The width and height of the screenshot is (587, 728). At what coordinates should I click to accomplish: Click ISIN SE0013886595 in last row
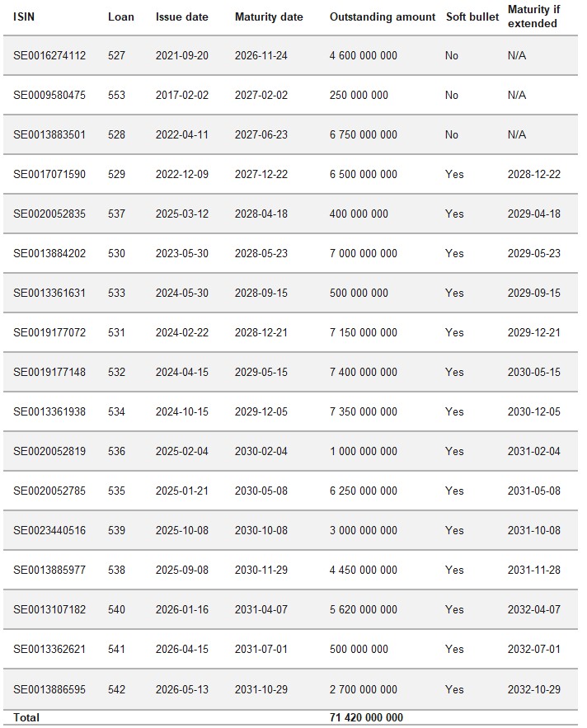(49, 689)
